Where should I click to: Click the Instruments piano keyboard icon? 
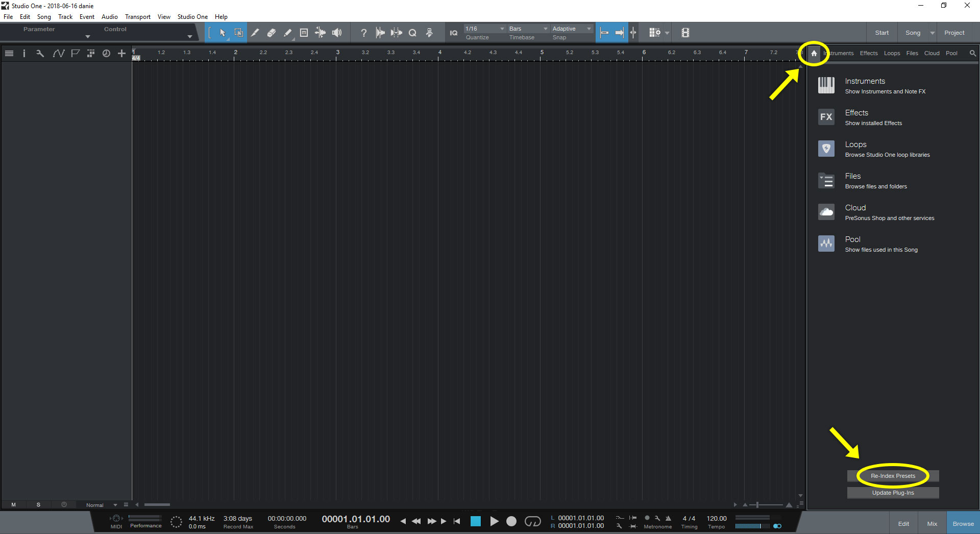point(826,85)
